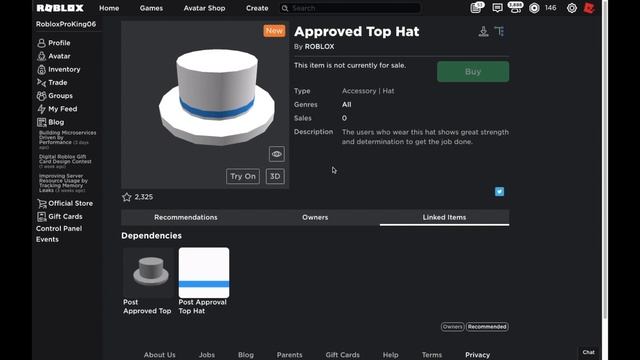The height and width of the screenshot is (360, 640).
Task: Open the Chat panel button
Action: point(589,353)
